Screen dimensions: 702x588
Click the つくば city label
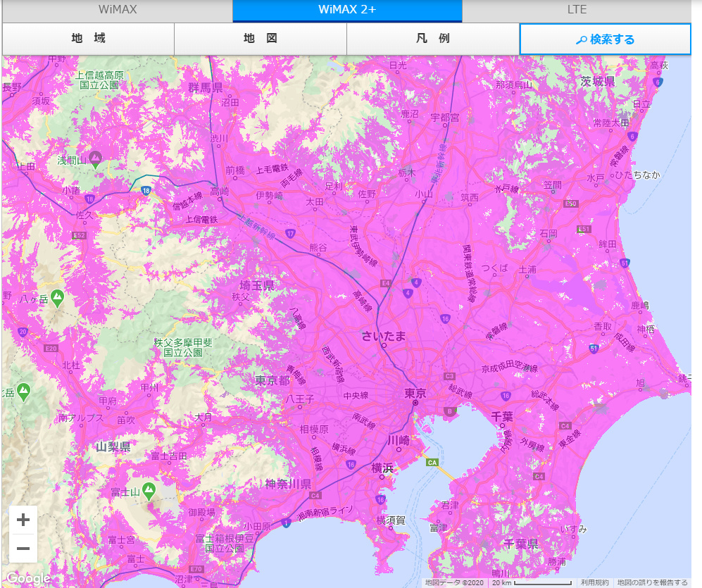[495, 268]
